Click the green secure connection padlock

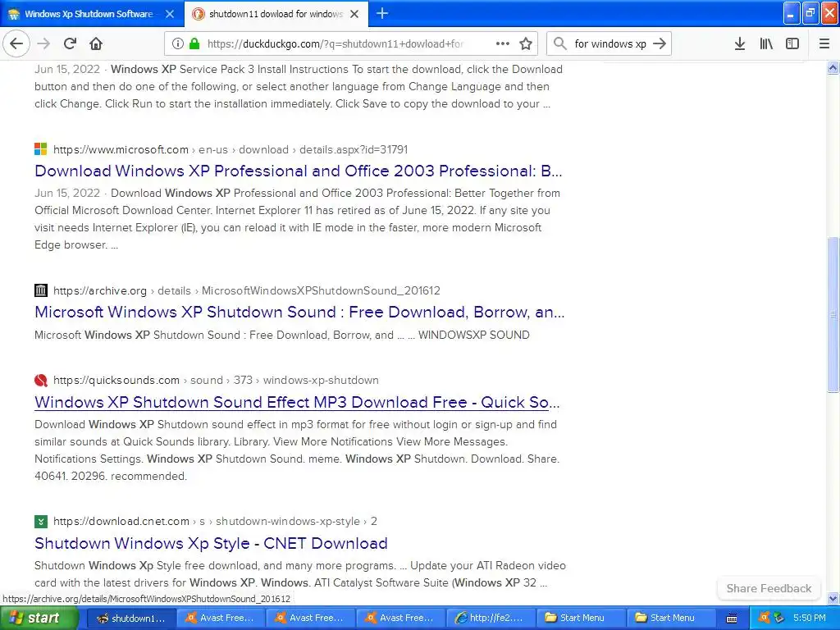click(x=194, y=43)
